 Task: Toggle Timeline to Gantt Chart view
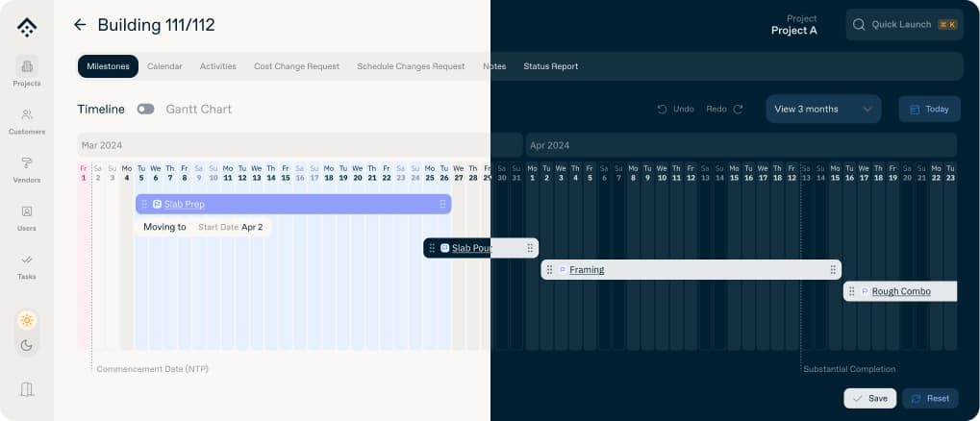(x=145, y=110)
